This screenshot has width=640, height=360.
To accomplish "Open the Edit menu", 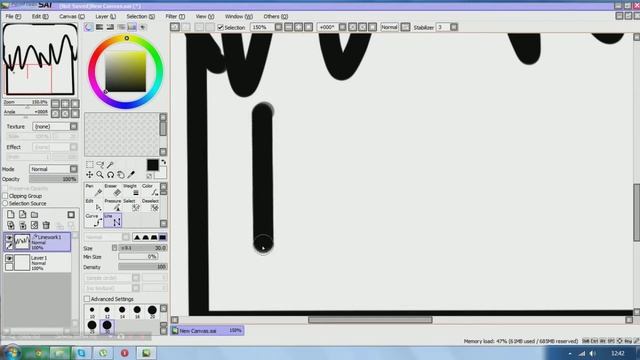I will click(40, 16).
